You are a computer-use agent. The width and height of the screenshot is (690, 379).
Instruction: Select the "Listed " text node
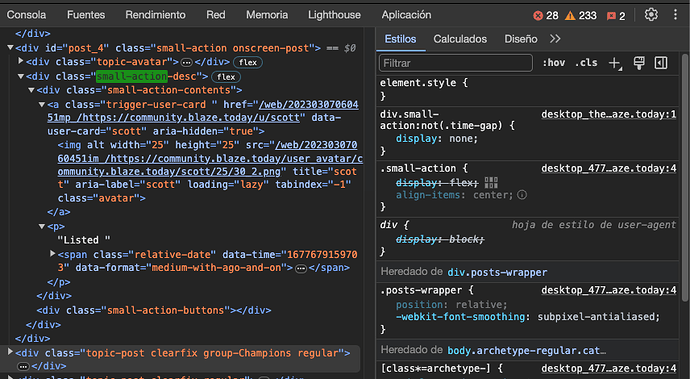84,240
